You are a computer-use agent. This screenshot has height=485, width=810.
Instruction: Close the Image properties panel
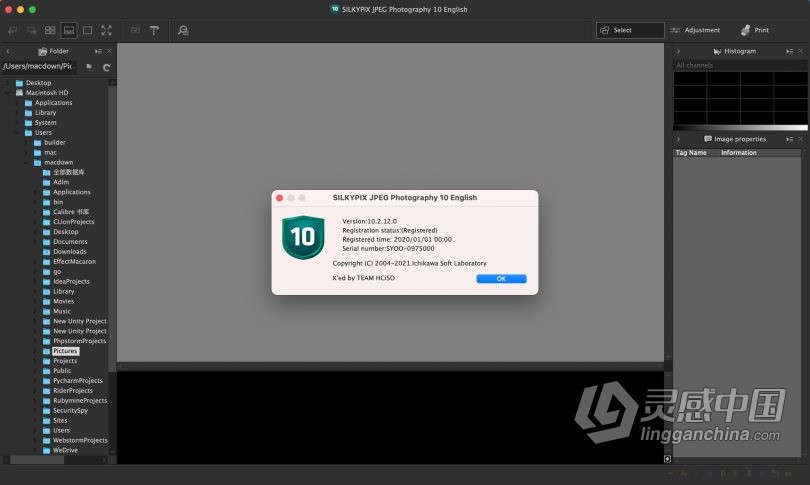pos(800,139)
